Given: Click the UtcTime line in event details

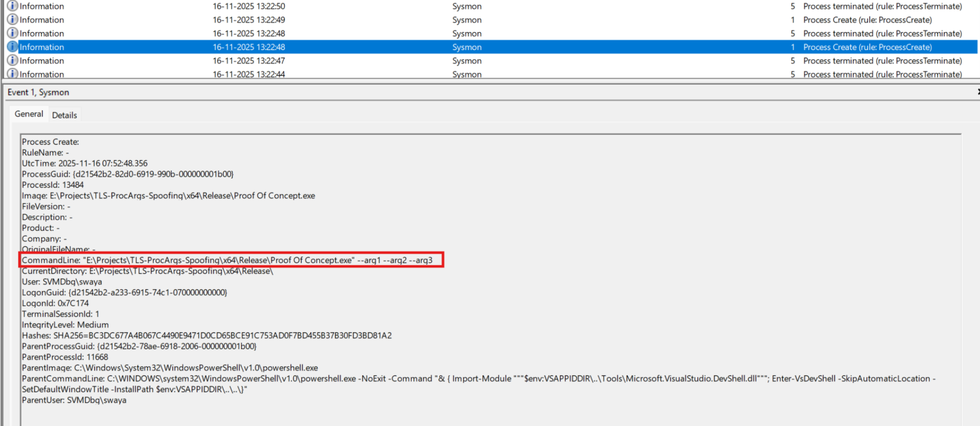Looking at the screenshot, I should (84, 164).
